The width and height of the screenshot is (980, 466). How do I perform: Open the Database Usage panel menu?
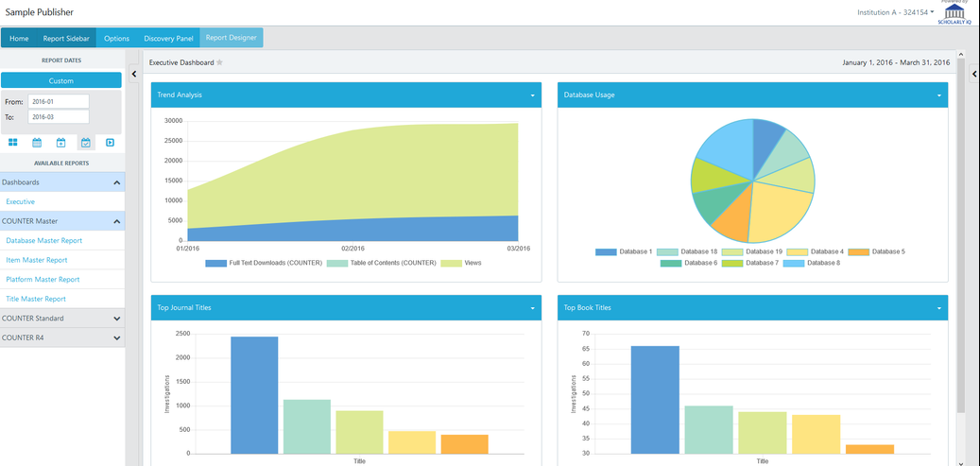(938, 95)
